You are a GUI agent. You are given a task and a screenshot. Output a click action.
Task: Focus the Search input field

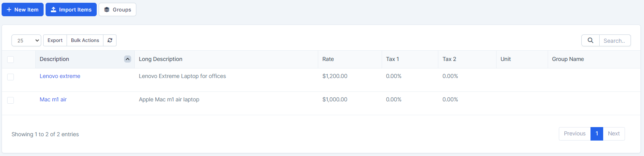tap(615, 40)
